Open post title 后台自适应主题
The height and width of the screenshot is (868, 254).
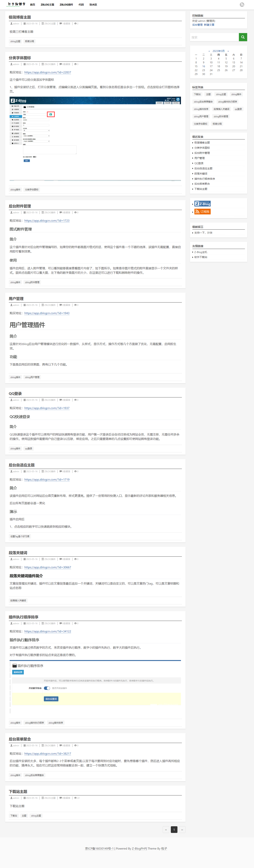[22, 465]
